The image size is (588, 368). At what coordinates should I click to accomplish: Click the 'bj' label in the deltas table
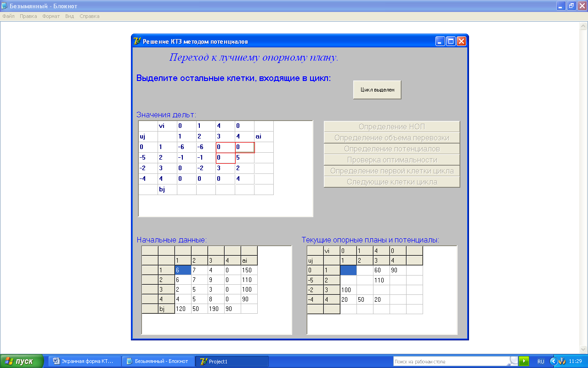(x=167, y=190)
